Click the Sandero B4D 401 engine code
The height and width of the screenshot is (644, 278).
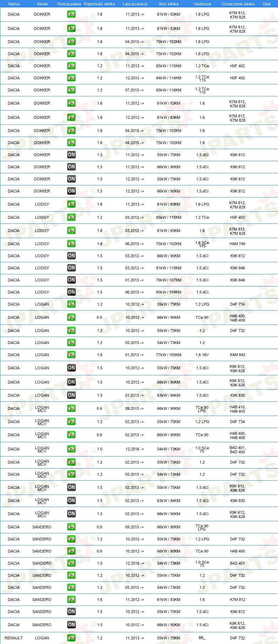tap(237, 563)
